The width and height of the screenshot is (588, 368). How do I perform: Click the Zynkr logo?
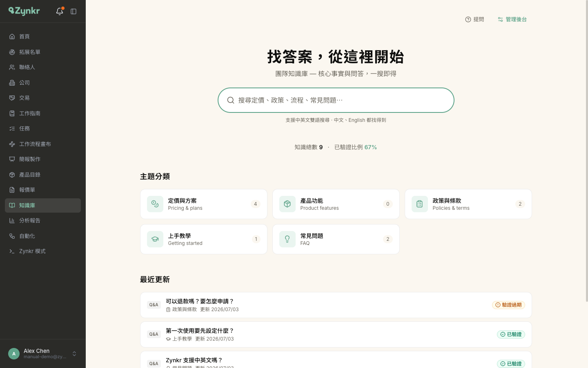[24, 11]
